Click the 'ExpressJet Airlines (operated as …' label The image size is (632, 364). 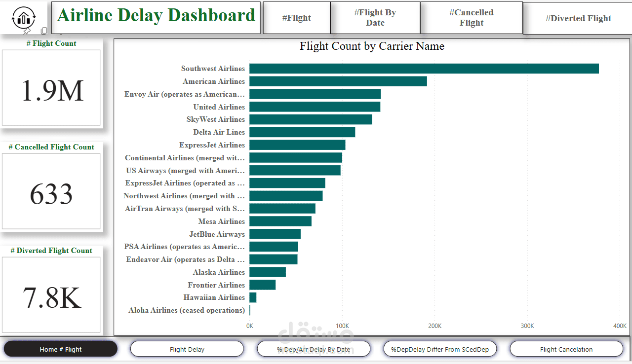[185, 183]
